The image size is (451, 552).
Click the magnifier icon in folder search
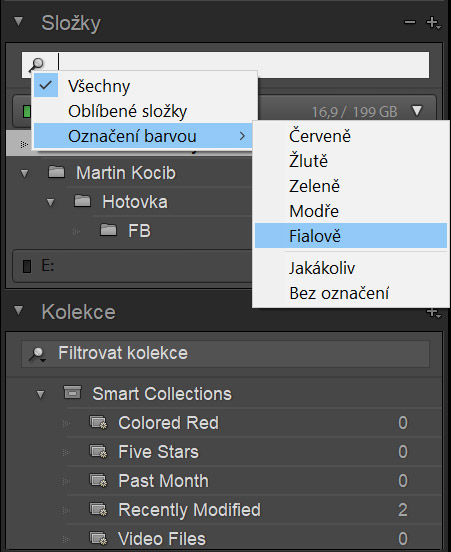(x=37, y=64)
